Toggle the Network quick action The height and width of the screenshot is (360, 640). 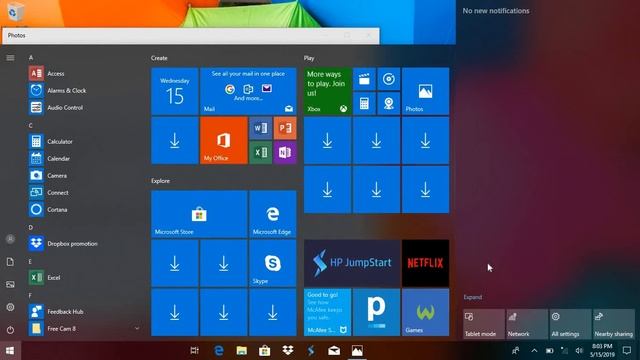point(527,324)
